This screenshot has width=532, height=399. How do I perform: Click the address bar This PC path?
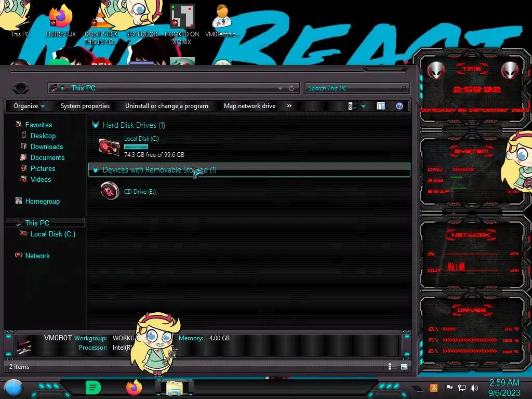pyautogui.click(x=83, y=88)
